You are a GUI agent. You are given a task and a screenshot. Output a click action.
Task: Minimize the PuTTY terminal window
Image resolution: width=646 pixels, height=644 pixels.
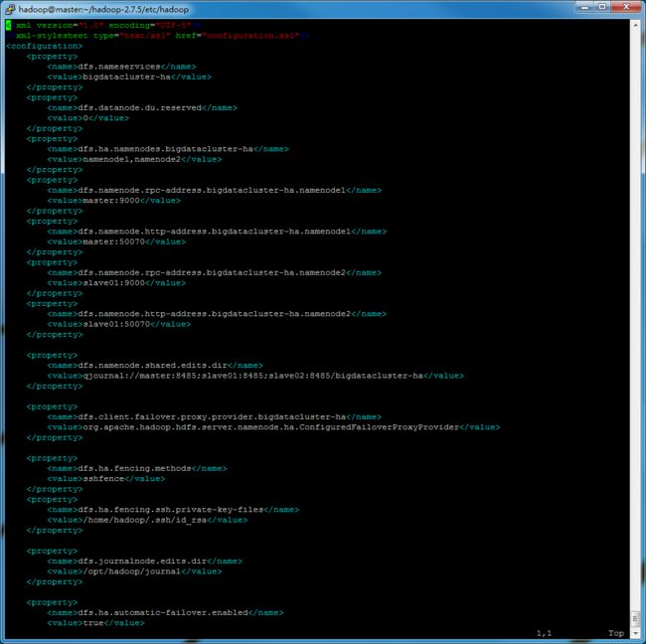pos(584,7)
